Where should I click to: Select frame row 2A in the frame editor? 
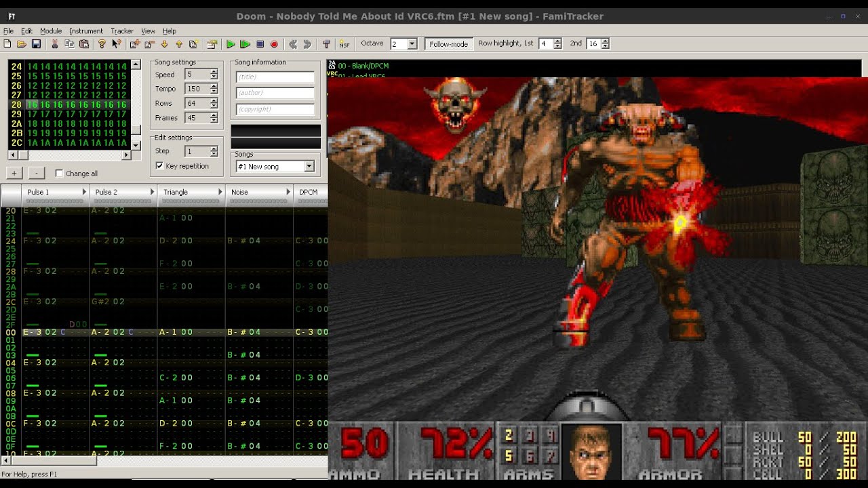pyautogui.click(x=68, y=124)
